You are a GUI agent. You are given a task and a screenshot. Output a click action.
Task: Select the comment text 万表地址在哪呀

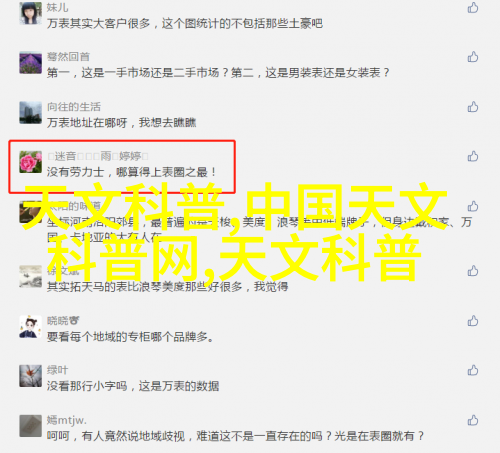(87, 123)
